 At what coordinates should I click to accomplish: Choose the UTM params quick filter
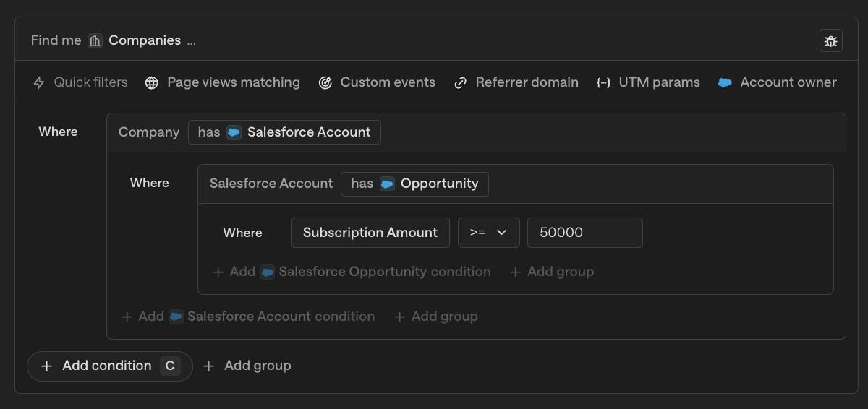click(649, 82)
